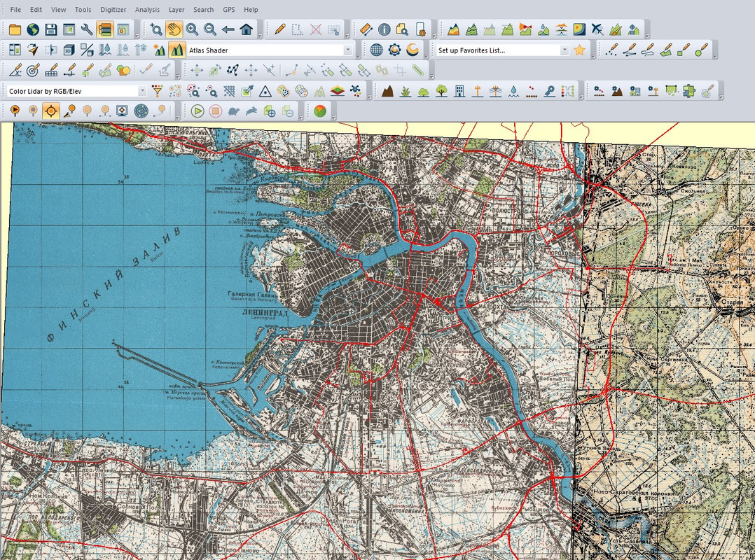Open the Digitizer menu
Image resolution: width=755 pixels, height=560 pixels.
tap(113, 10)
